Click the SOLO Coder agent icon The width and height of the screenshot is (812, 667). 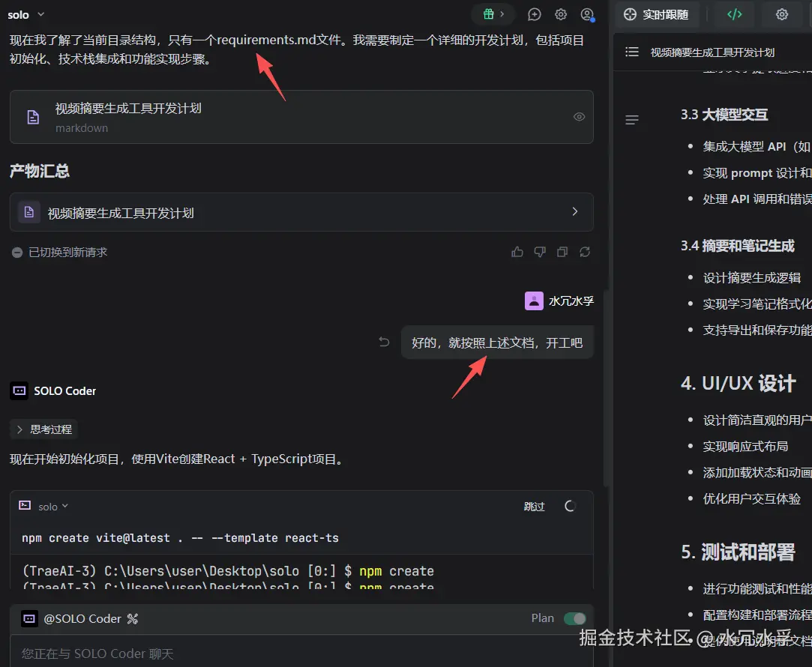coord(19,390)
